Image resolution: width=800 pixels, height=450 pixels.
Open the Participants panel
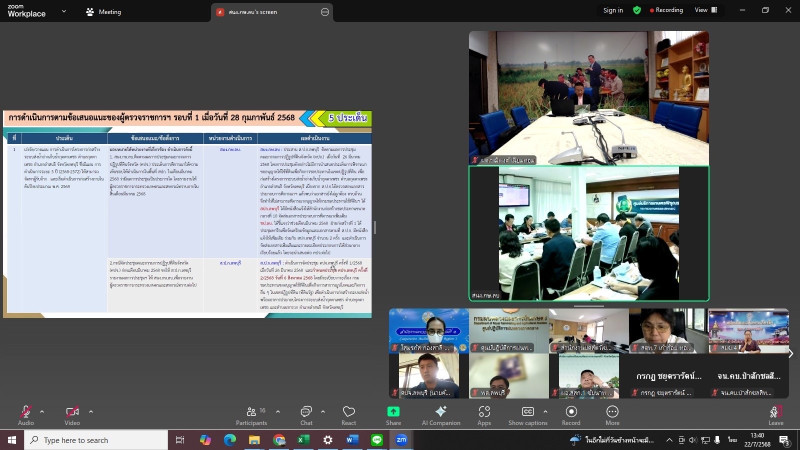[251, 412]
